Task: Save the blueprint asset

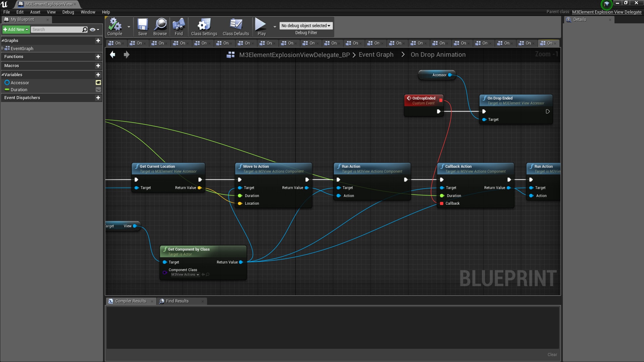Action: click(143, 26)
